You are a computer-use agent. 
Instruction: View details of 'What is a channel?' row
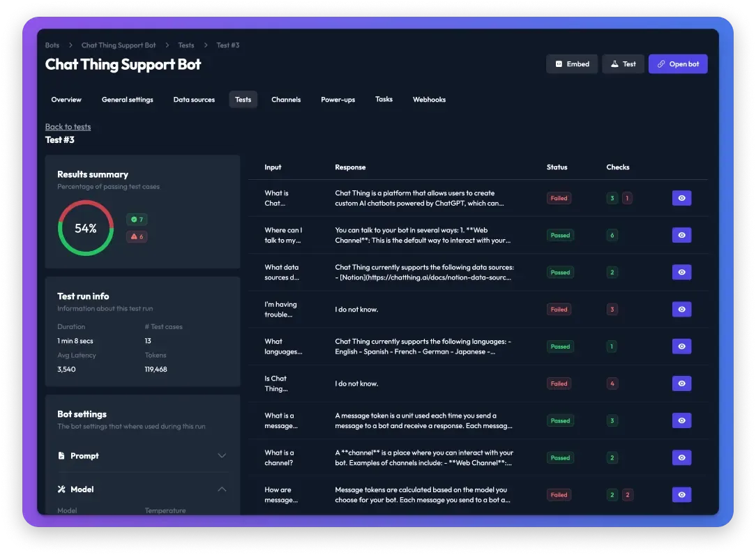pyautogui.click(x=682, y=458)
